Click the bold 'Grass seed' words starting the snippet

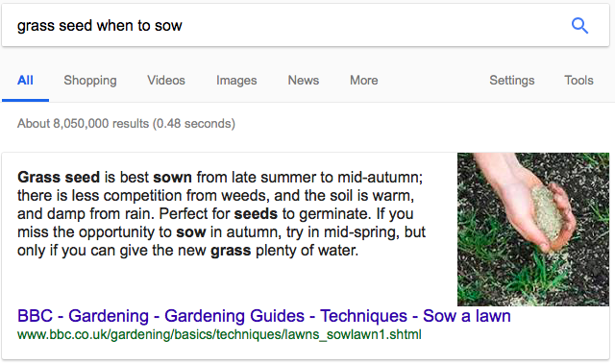pos(59,177)
